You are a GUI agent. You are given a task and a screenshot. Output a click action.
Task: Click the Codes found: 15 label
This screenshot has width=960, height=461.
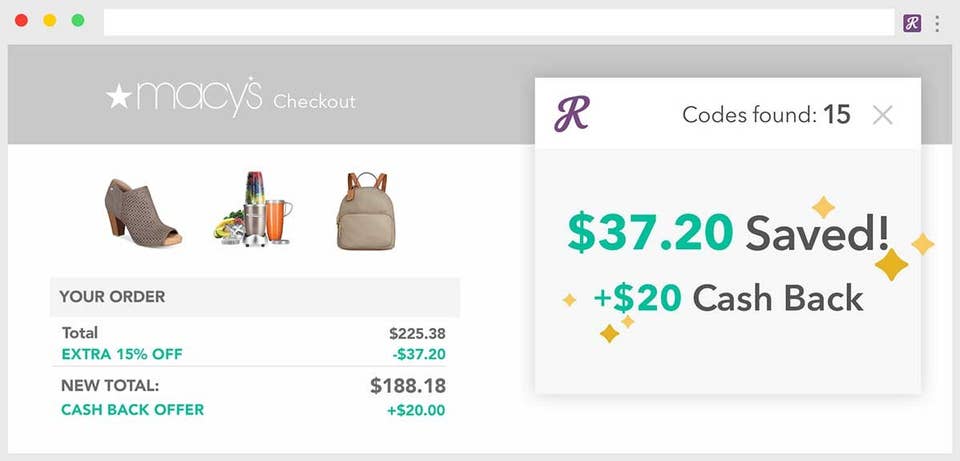point(766,114)
